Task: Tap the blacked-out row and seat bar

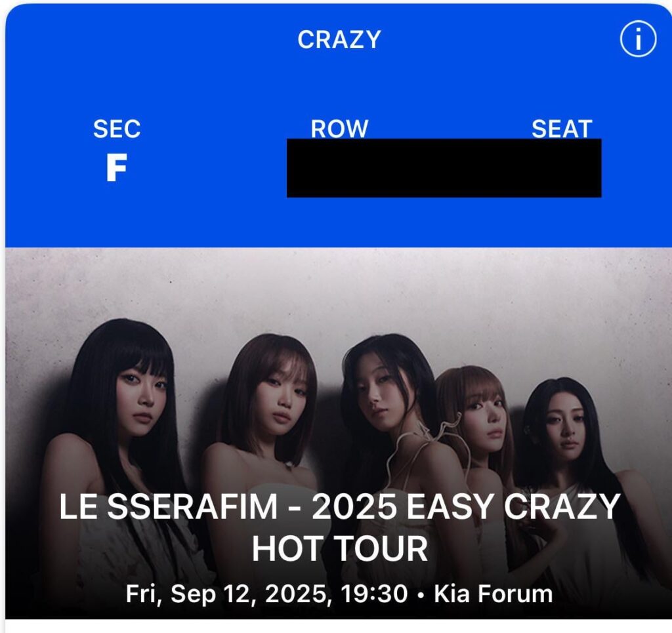Action: tap(444, 169)
